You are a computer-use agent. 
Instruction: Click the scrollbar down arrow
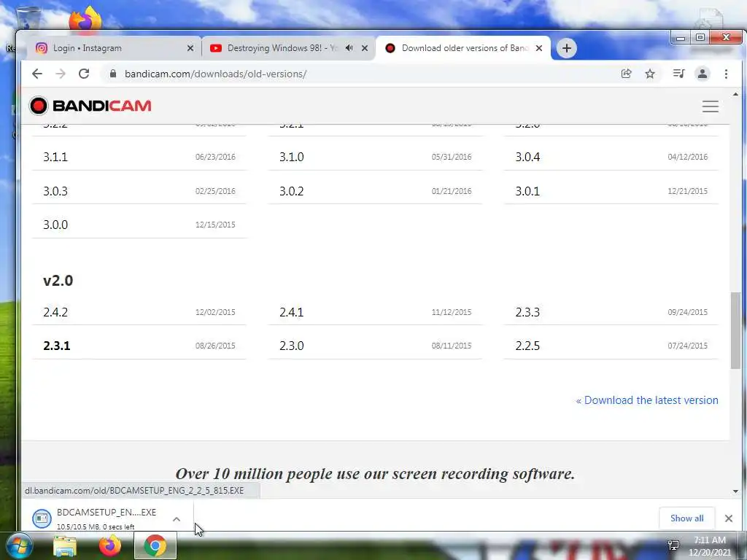(x=735, y=491)
